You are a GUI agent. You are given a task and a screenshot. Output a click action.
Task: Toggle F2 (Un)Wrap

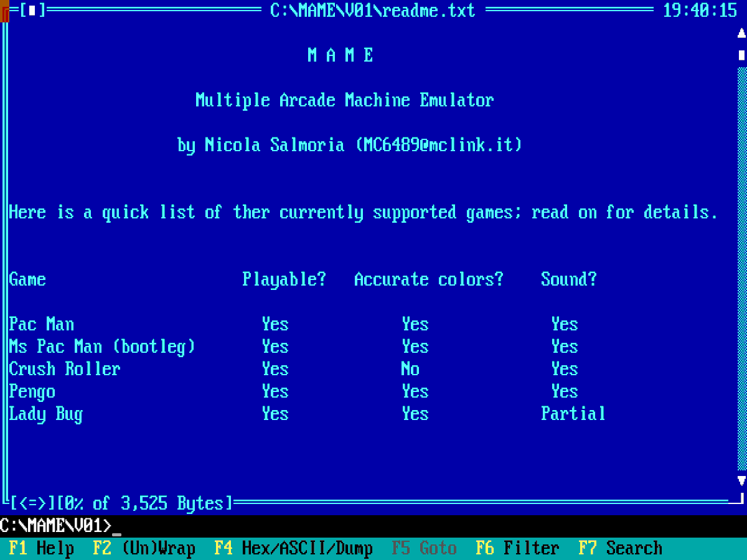tap(144, 548)
